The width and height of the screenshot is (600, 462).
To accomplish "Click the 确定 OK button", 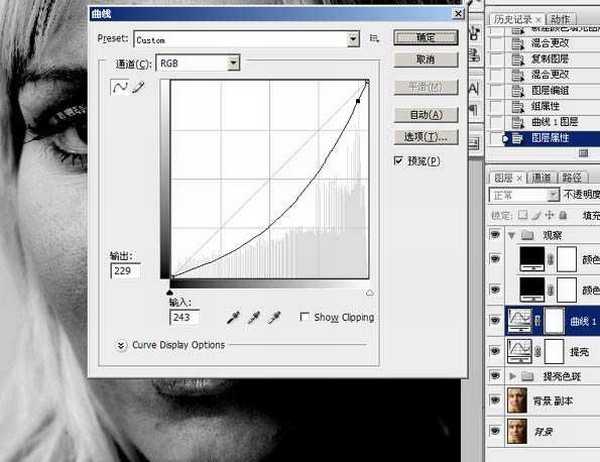I will [425, 38].
